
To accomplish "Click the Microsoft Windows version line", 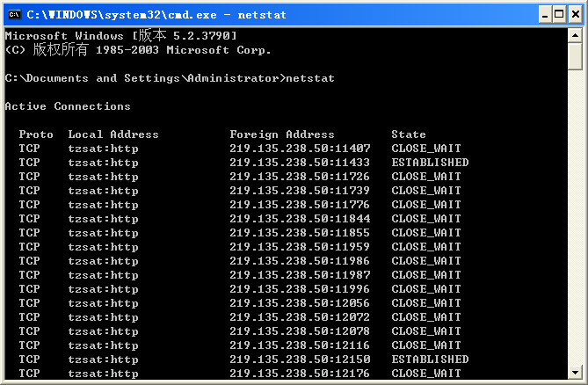I will [121, 36].
